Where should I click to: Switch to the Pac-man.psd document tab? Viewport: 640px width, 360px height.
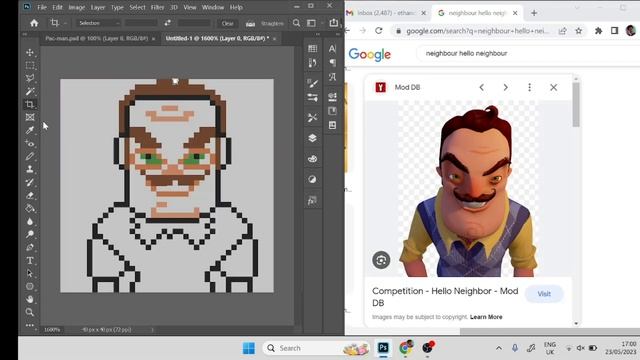pos(96,38)
